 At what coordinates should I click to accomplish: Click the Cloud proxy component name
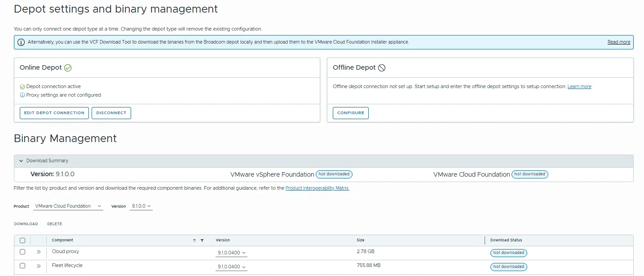tap(66, 252)
